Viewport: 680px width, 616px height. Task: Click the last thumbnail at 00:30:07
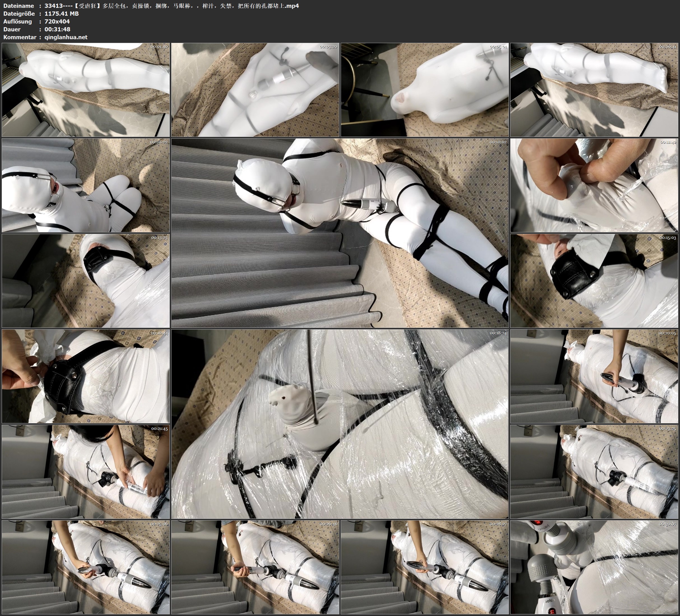click(594, 567)
